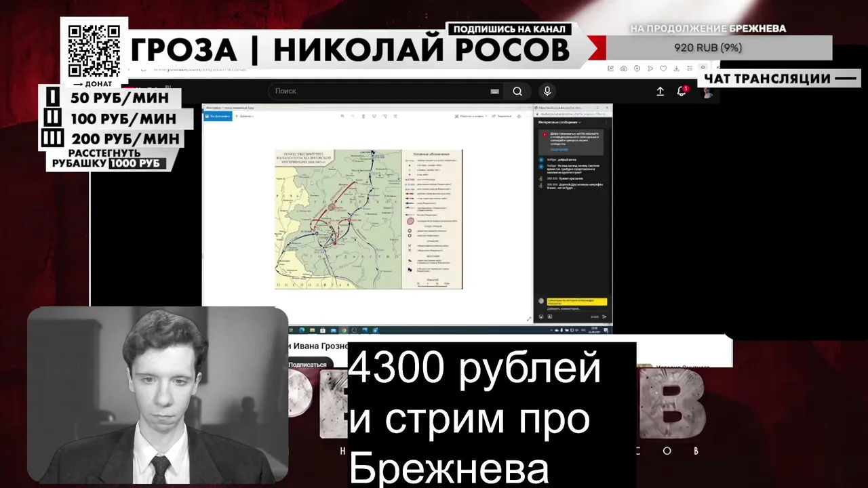Click the taskbar notification center icon

click(x=606, y=330)
